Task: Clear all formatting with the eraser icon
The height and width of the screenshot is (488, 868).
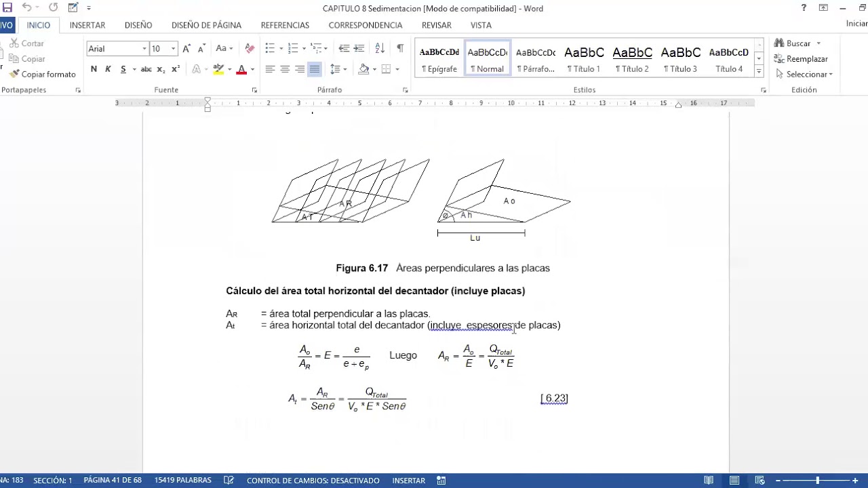Action: (250, 49)
